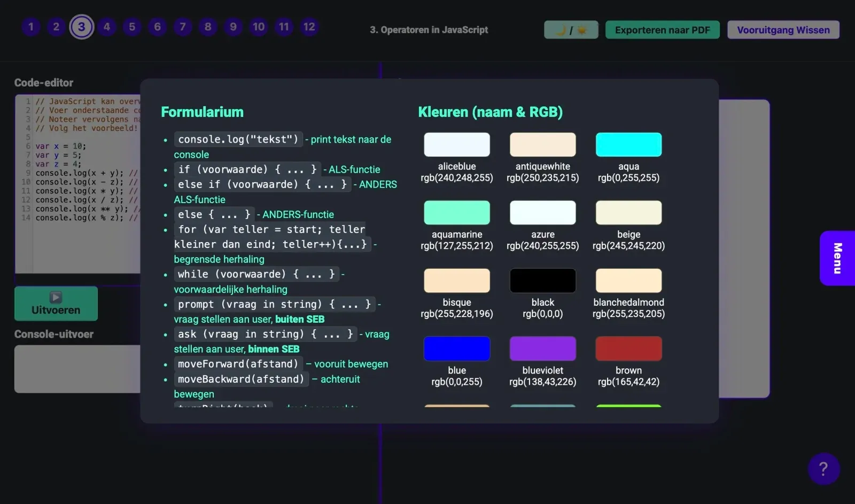
Task: Click the if (voorwaarde) { ... } snippet
Action: click(x=247, y=169)
